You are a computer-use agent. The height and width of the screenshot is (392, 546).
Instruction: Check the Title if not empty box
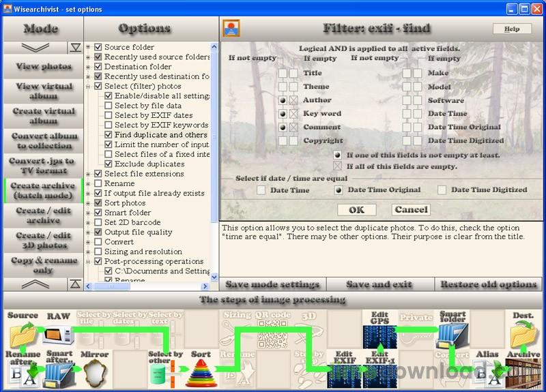[283, 73]
